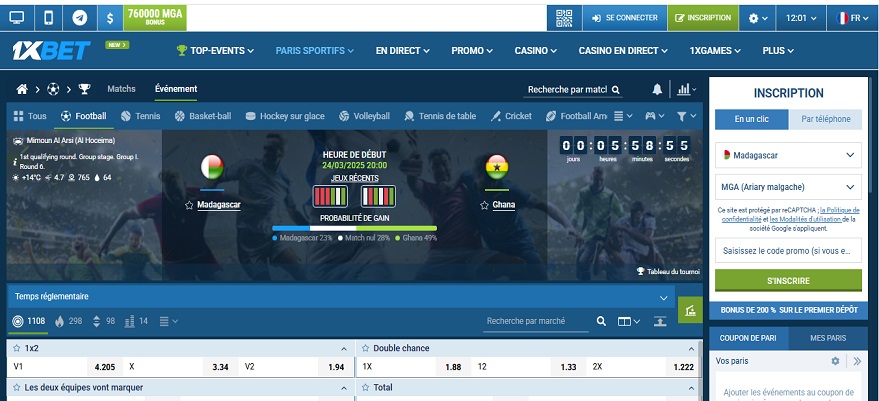Click the Recherche par marché field
This screenshot has height=401, width=879.
[x=535, y=321]
